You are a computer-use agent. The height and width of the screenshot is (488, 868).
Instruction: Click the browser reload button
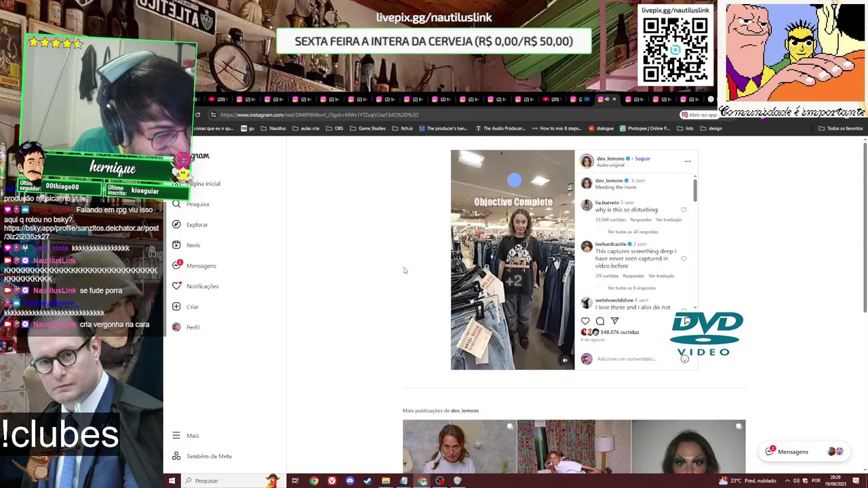197,115
